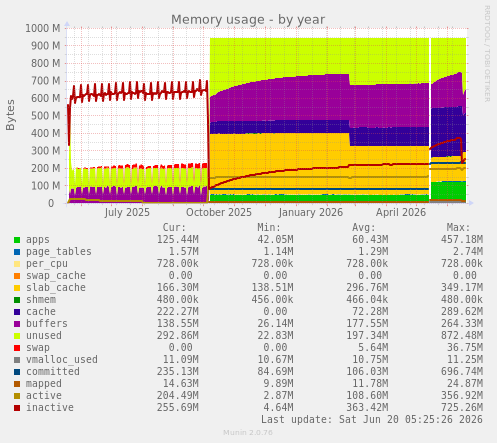Click the 'committed' legend label

pyautogui.click(x=53, y=372)
